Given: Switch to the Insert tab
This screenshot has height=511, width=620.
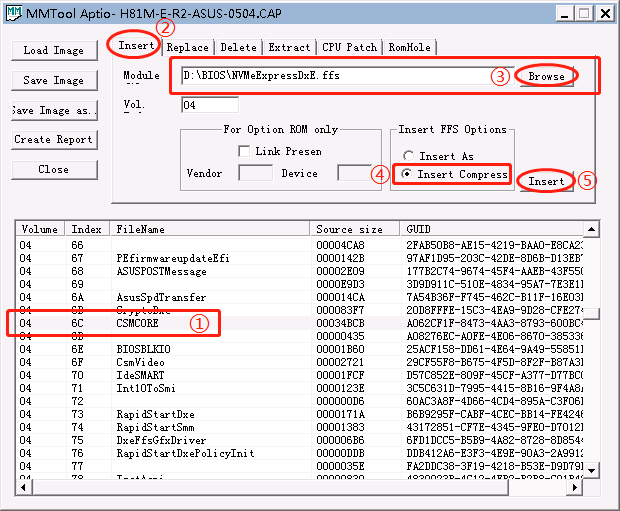Looking at the screenshot, I should (136, 45).
